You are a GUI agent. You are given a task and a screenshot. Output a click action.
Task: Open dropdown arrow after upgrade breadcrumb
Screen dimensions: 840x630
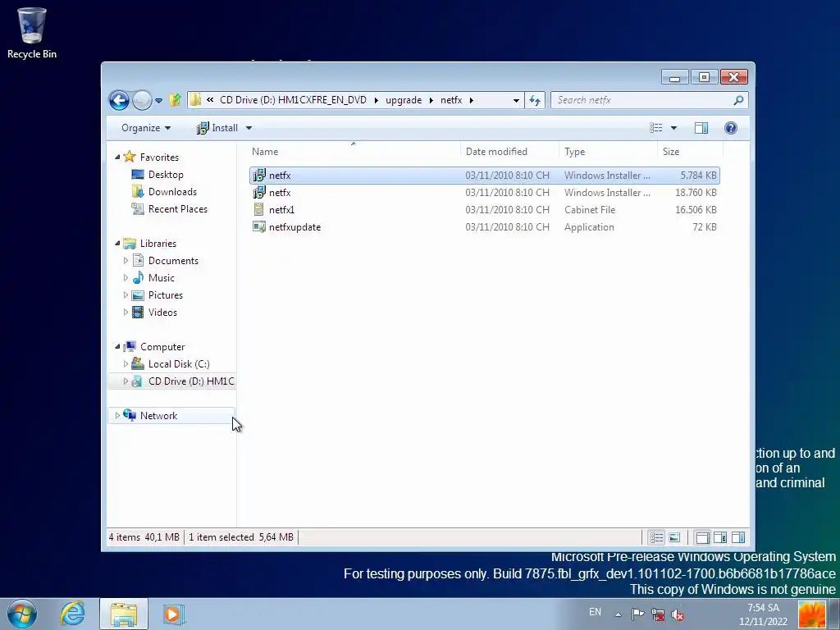pos(431,100)
